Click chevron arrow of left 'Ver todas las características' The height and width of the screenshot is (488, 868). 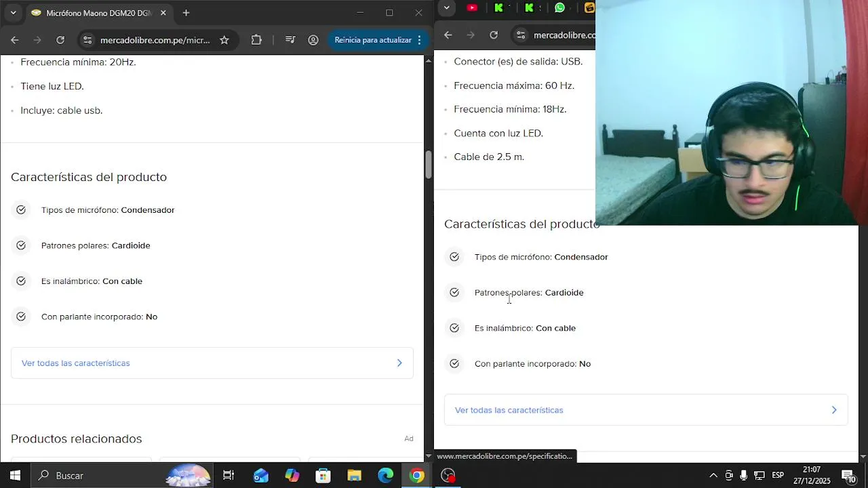click(x=399, y=363)
